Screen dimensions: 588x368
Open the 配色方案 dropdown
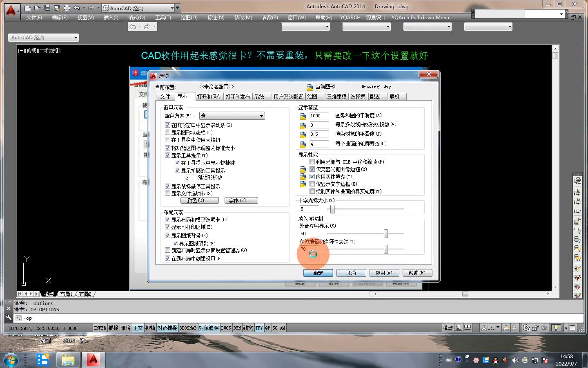(x=232, y=116)
